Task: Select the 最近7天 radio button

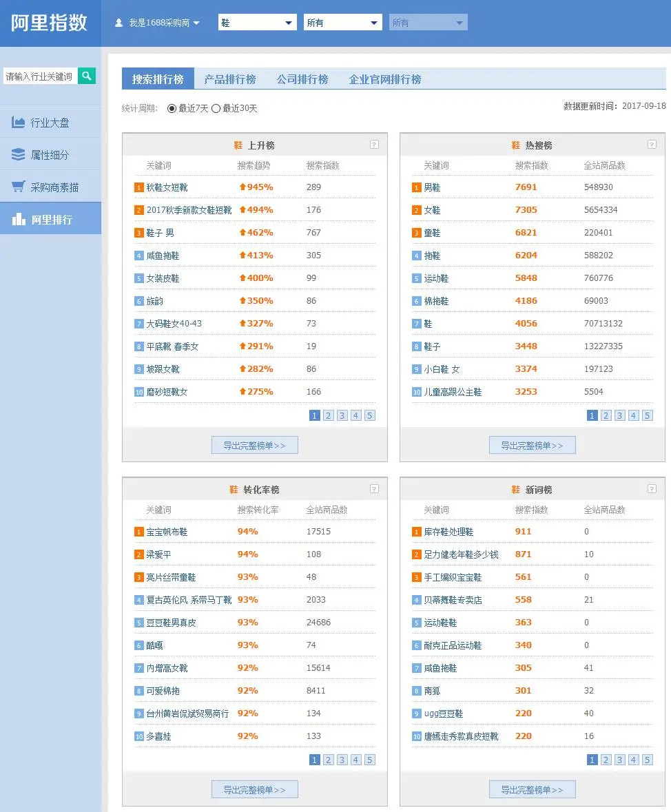Action: click(x=172, y=108)
